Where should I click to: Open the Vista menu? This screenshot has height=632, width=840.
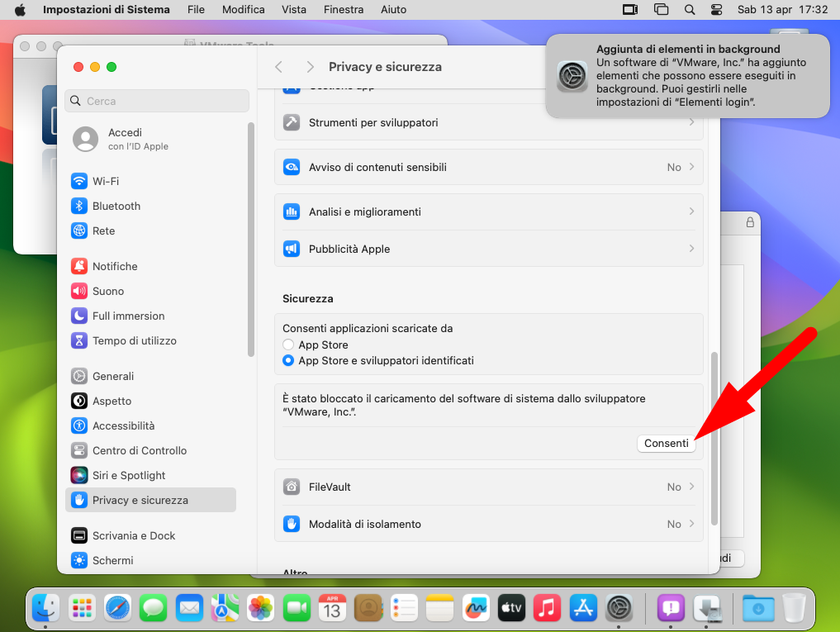[294, 10]
